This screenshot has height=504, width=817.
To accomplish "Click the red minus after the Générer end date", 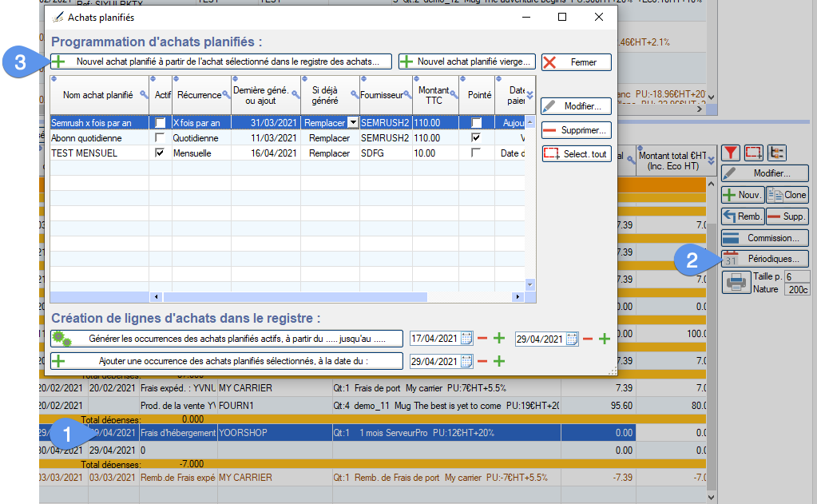I will tap(588, 339).
